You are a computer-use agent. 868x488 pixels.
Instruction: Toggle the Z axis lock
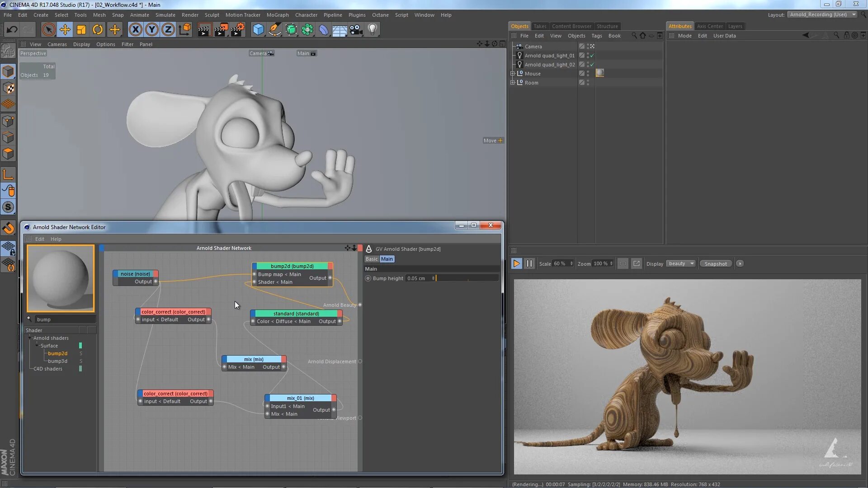[168, 30]
